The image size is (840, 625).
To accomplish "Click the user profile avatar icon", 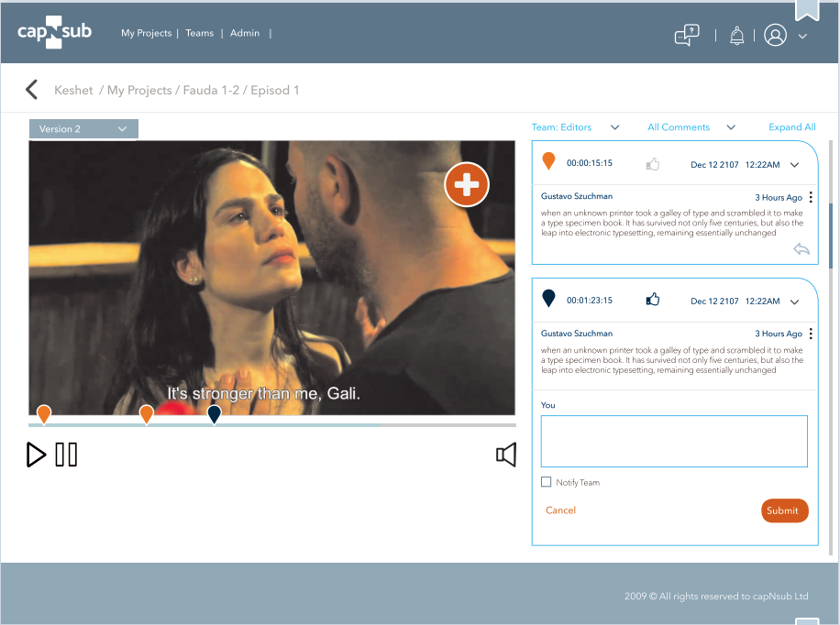I will (776, 36).
